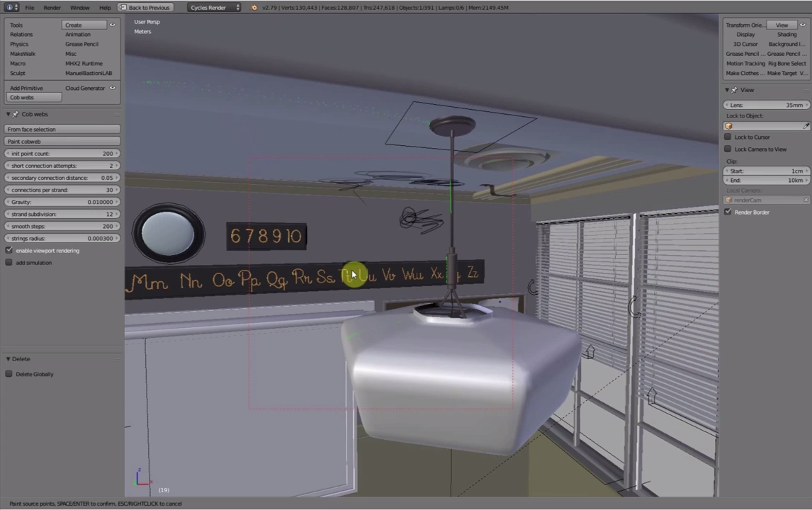The height and width of the screenshot is (510, 812).
Task: Collapse the View panel triangle
Action: pos(727,90)
